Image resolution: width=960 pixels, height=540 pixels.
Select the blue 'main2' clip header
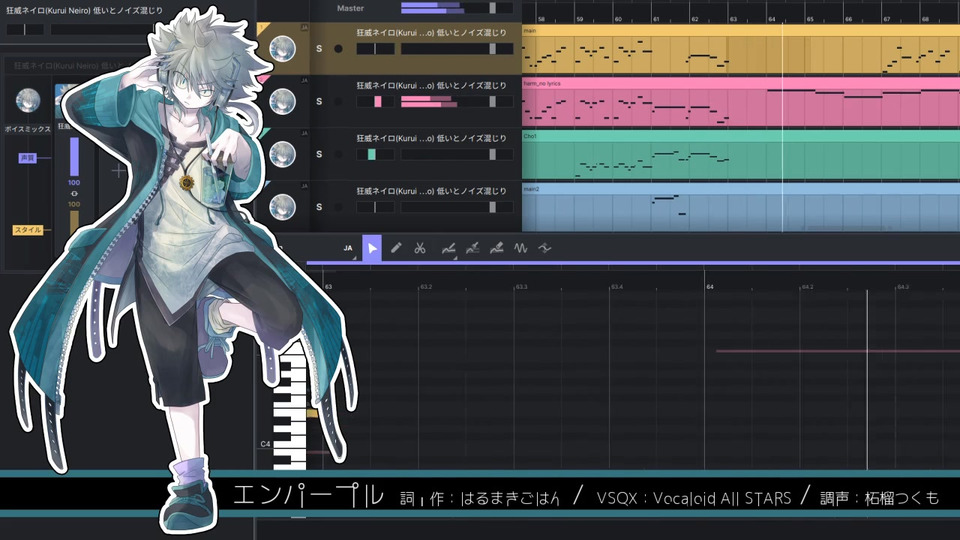click(741, 189)
